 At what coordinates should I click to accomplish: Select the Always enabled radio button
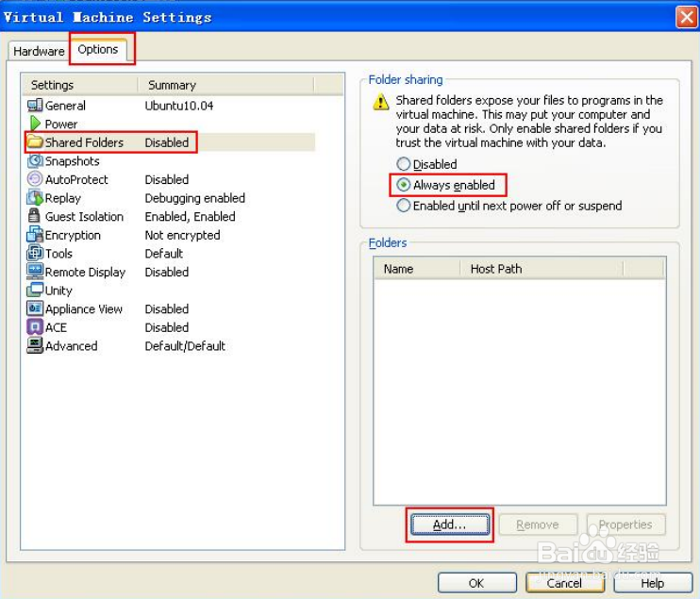click(403, 185)
